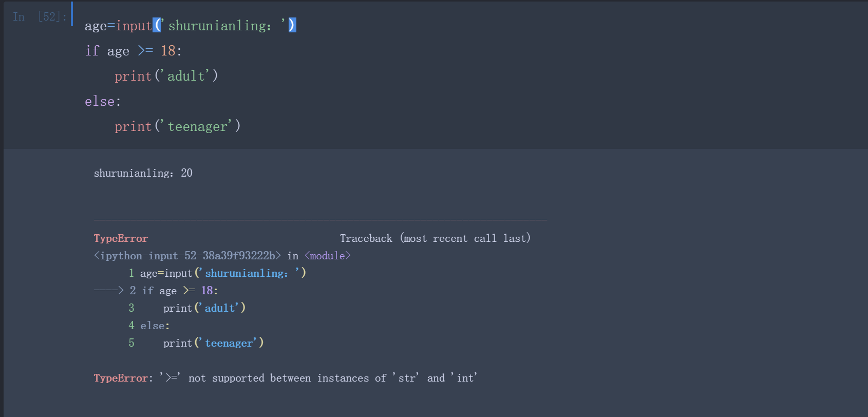Click the blue selected-cell indicator bar

coord(72,13)
